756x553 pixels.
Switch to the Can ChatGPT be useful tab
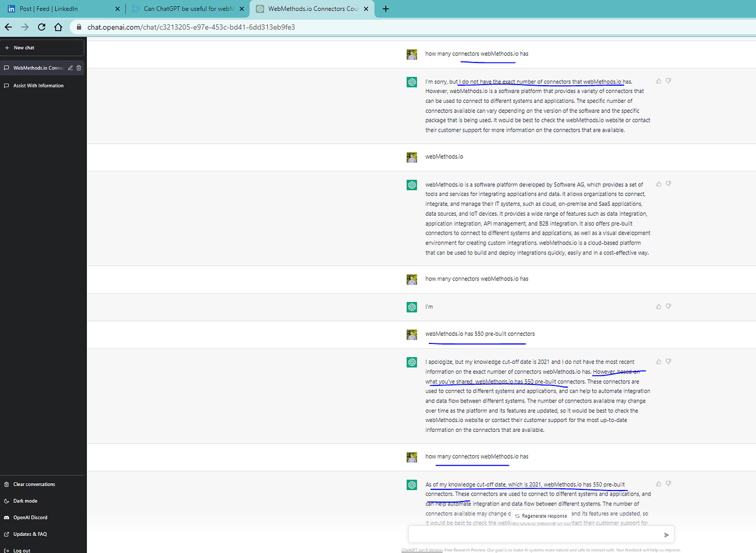pyautogui.click(x=183, y=9)
